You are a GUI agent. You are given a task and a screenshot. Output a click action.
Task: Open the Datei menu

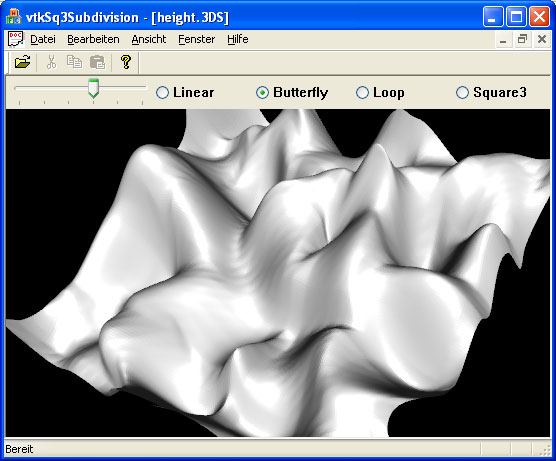coord(43,39)
